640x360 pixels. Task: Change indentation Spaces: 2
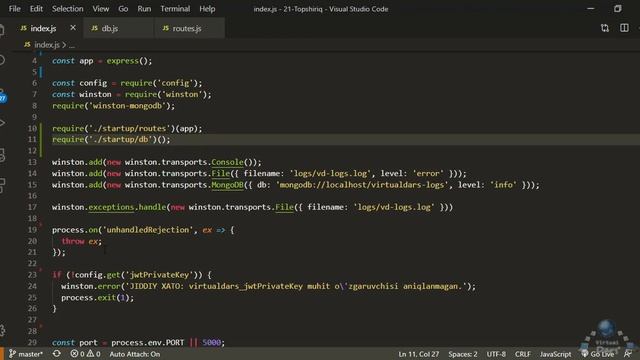tap(462, 354)
